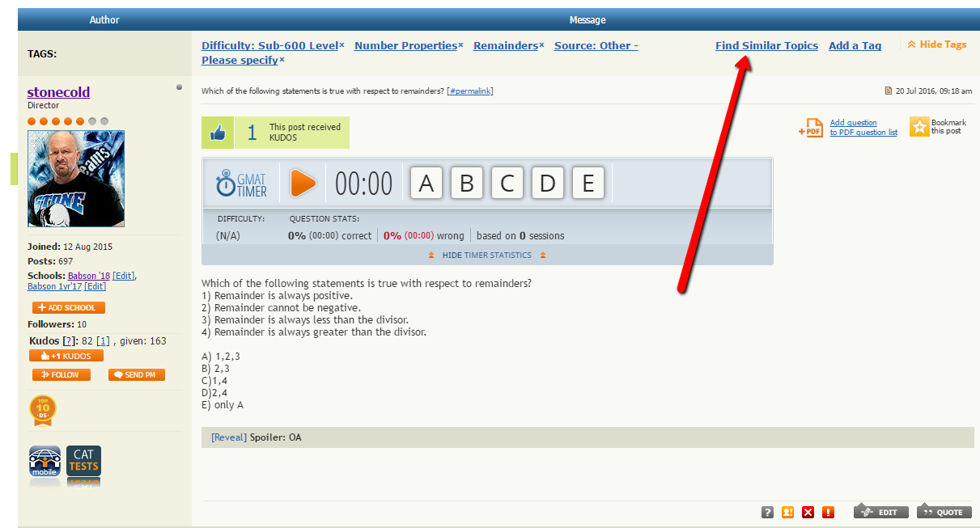Reveal the OA spoiler
The width and height of the screenshot is (980, 528).
[x=228, y=437]
